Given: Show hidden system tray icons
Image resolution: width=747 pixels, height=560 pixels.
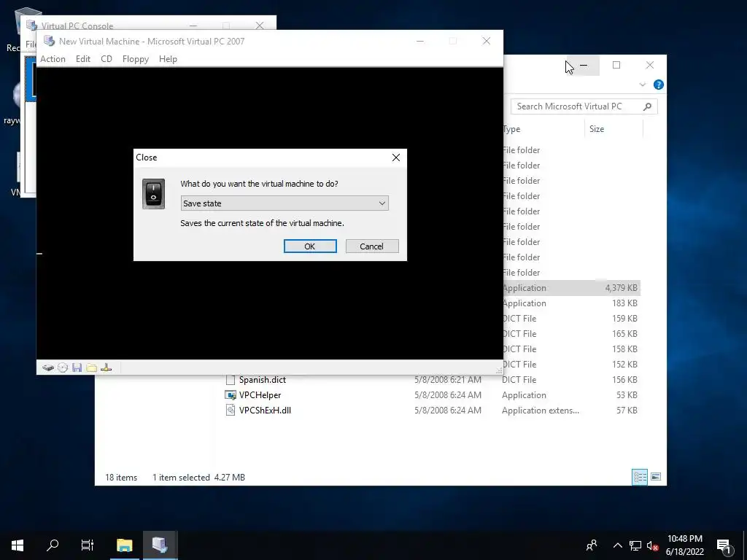Looking at the screenshot, I should (x=617, y=545).
